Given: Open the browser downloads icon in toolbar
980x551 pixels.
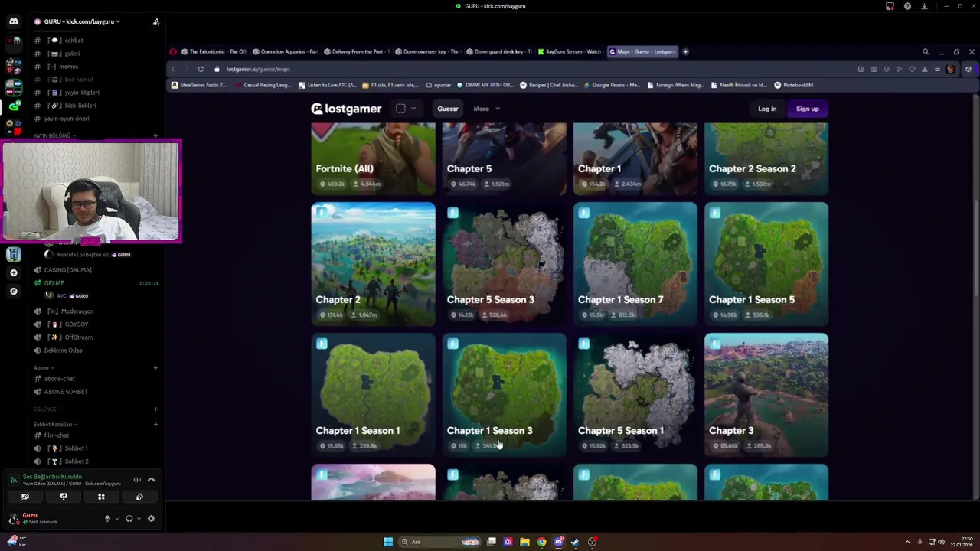Looking at the screenshot, I should 924,69.
